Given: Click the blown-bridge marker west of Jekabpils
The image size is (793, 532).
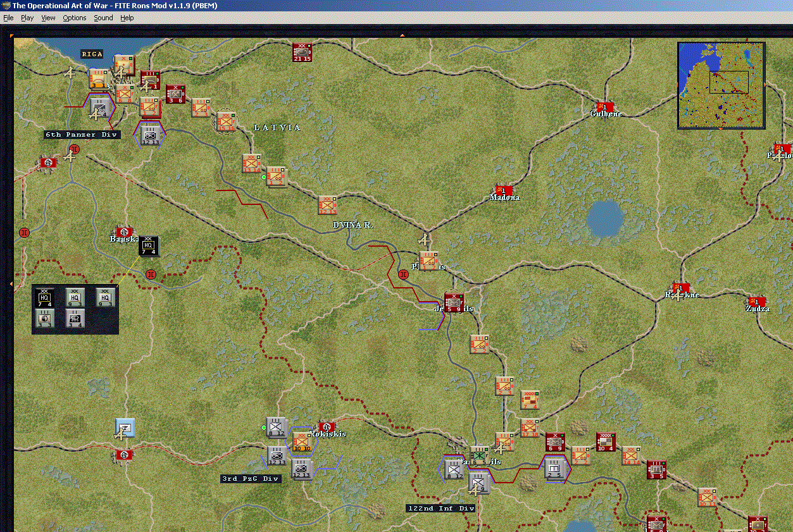Looking at the screenshot, I should 404,275.
